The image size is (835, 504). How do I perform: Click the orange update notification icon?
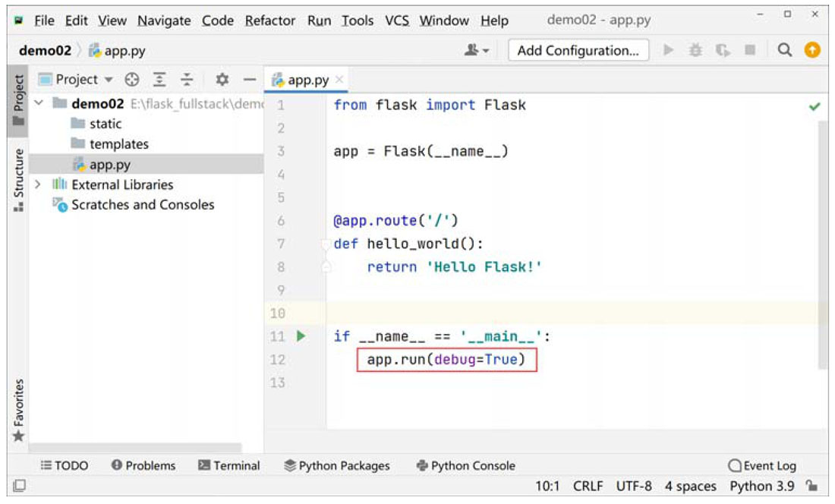(x=812, y=51)
